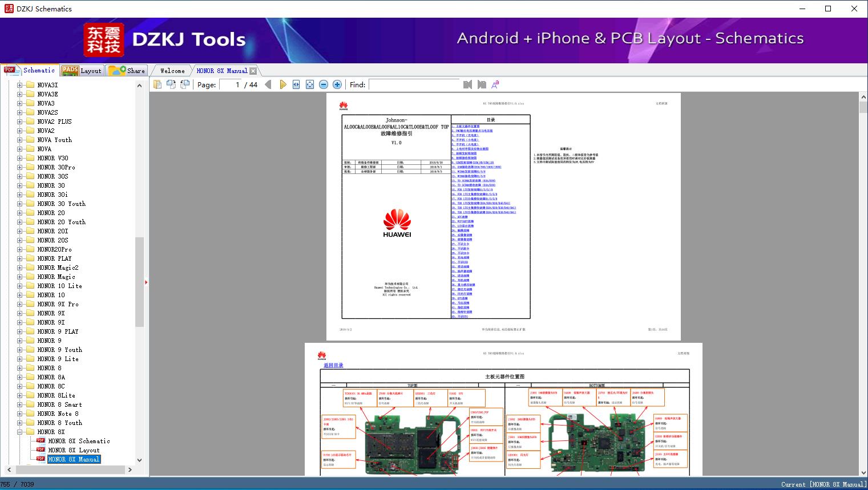
Task: Zoom in with the plus icon
Action: click(x=337, y=84)
